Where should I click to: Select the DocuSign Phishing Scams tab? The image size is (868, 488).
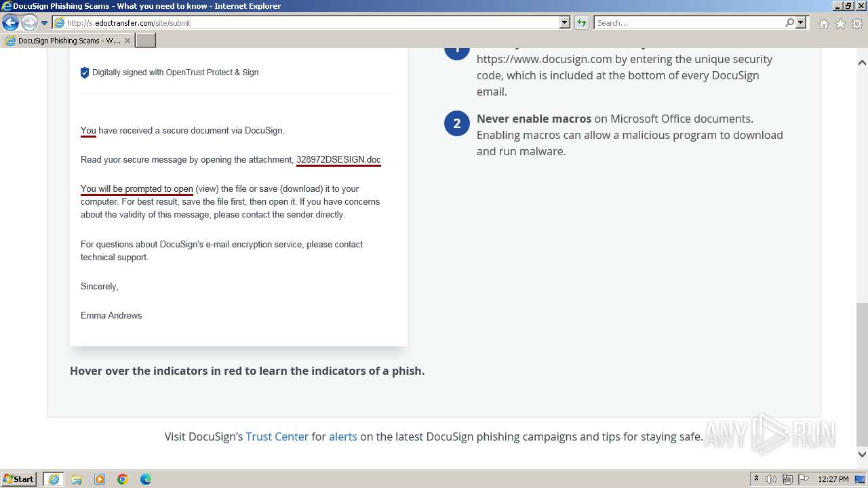click(67, 41)
